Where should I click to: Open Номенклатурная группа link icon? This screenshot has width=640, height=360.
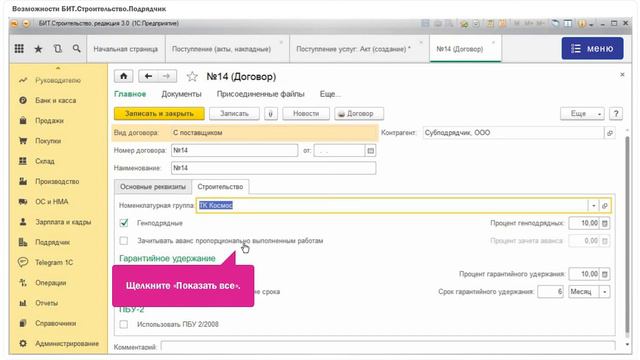[605, 206]
